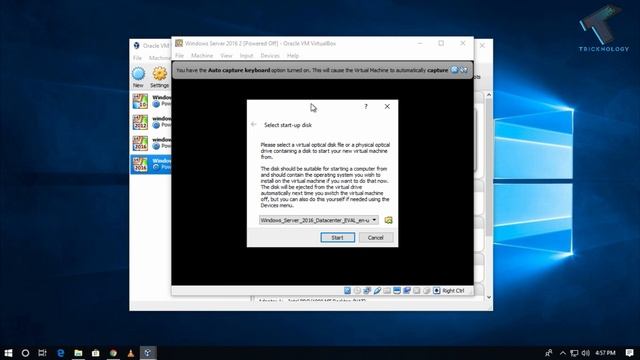
Task: Click the VM window title bar icon
Action: coord(179,43)
